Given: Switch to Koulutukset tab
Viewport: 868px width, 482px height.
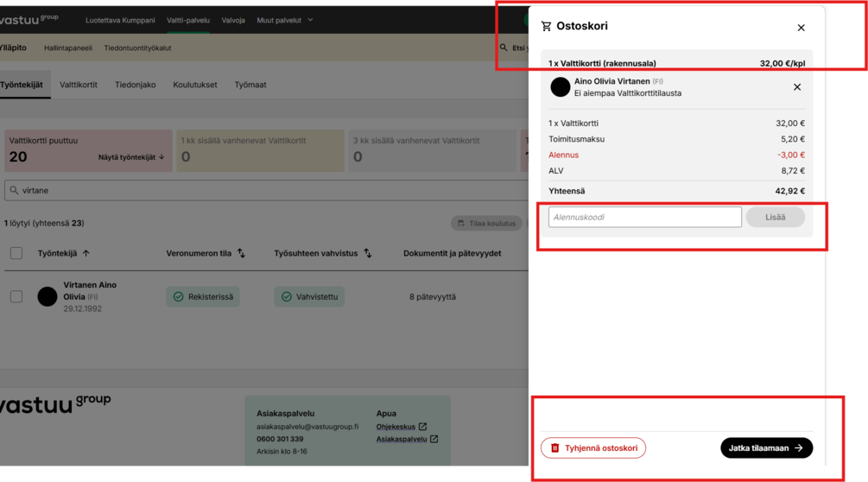Looking at the screenshot, I should 195,85.
